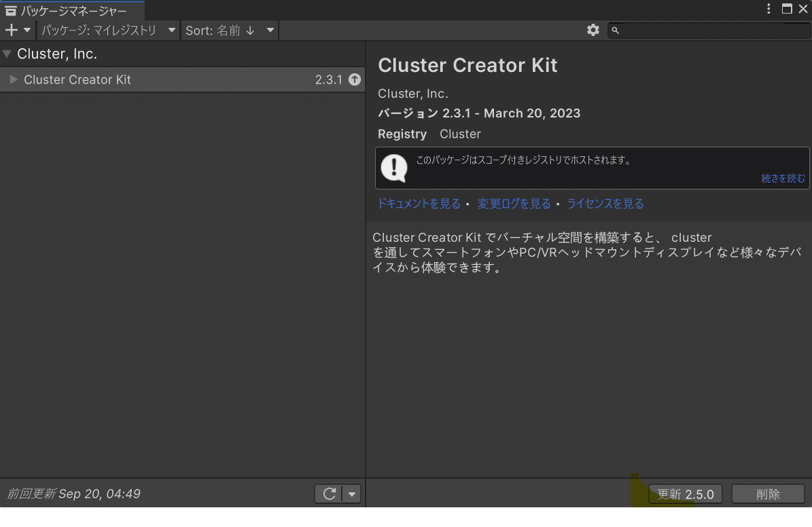Open the Sort: 名前 dropdown
Screen dimensions: 812x527
click(x=230, y=30)
